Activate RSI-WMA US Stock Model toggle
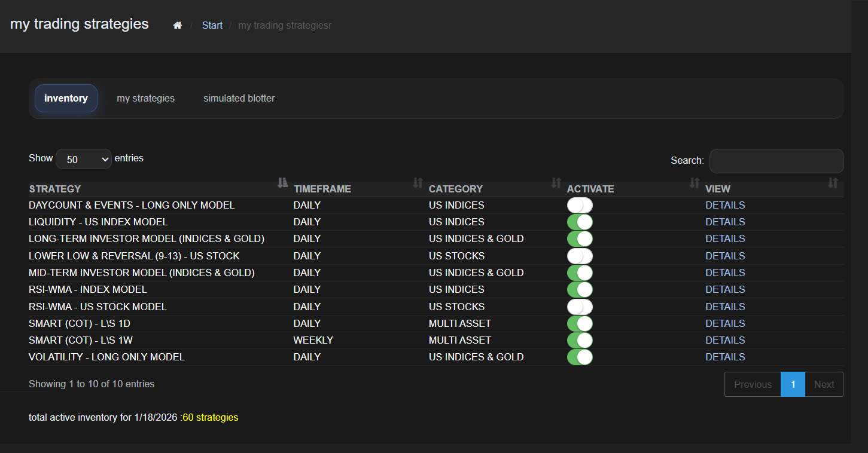The height and width of the screenshot is (453, 868). point(580,307)
